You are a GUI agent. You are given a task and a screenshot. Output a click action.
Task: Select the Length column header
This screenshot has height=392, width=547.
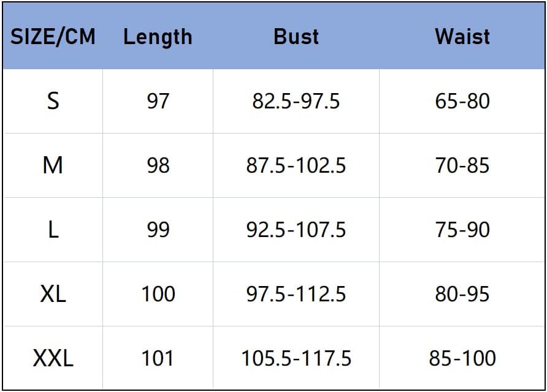[x=158, y=37]
